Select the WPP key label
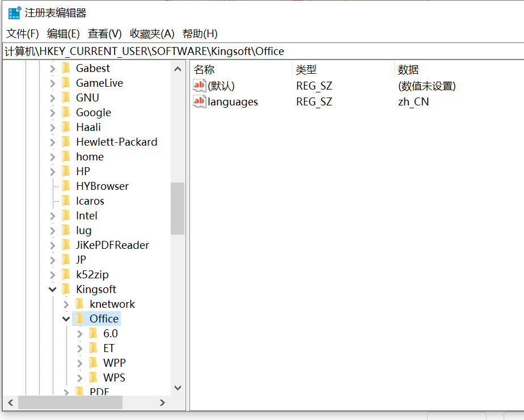The width and height of the screenshot is (524, 420). [x=115, y=363]
